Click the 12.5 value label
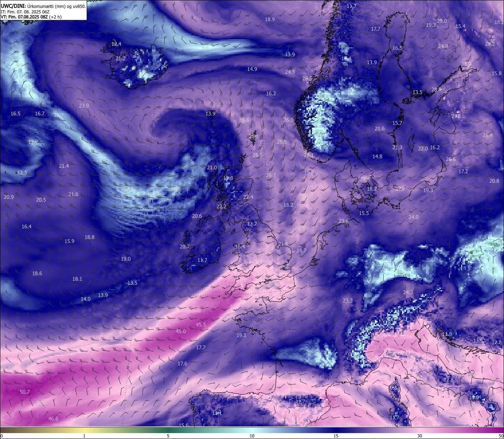The image size is (504, 439). pos(22,173)
